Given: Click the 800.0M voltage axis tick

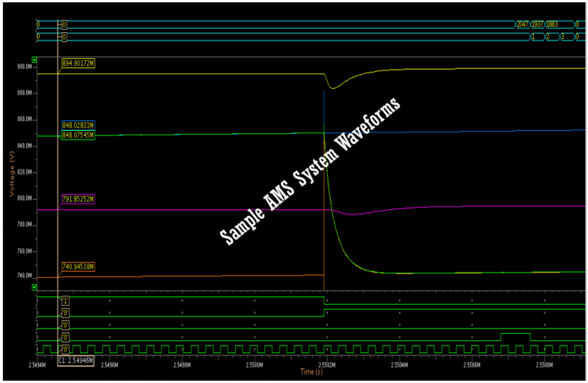Looking at the screenshot, I should [x=24, y=198].
